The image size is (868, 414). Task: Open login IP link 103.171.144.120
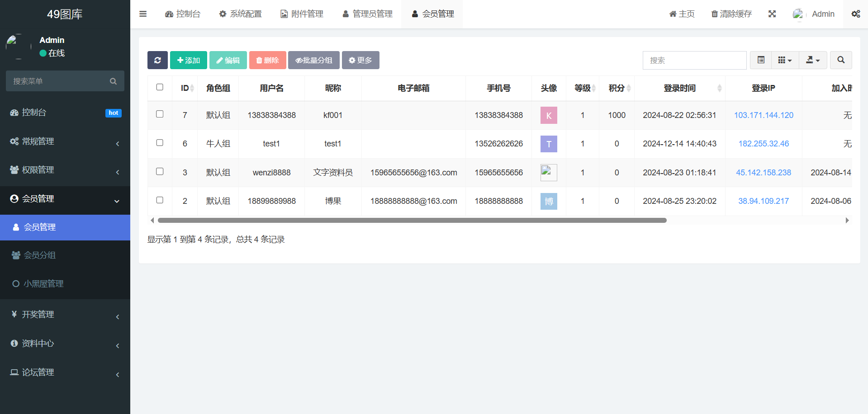coord(764,115)
